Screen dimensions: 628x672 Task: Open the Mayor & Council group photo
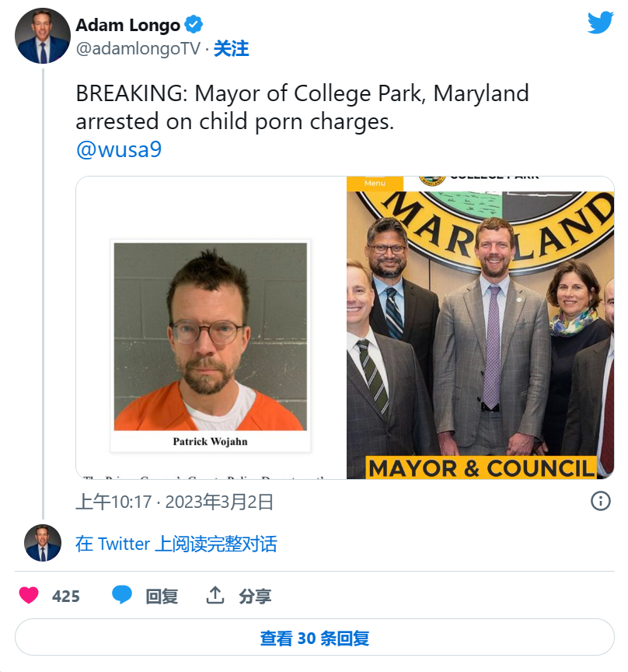[x=480, y=328]
